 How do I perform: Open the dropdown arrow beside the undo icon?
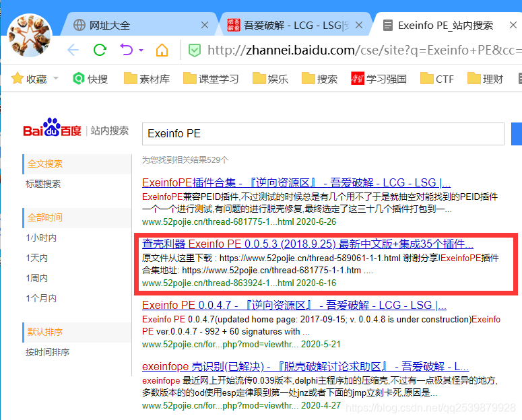[x=141, y=50]
